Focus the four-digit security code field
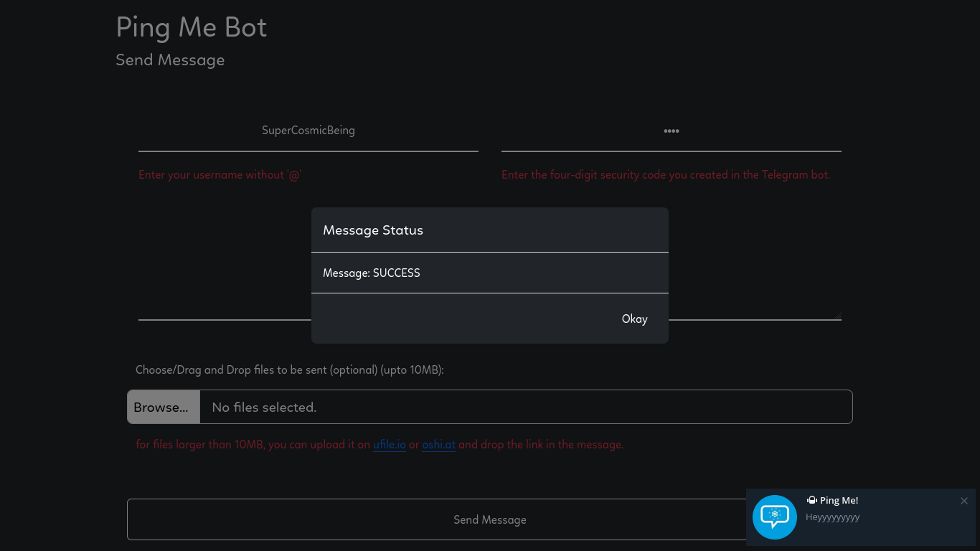 point(672,131)
